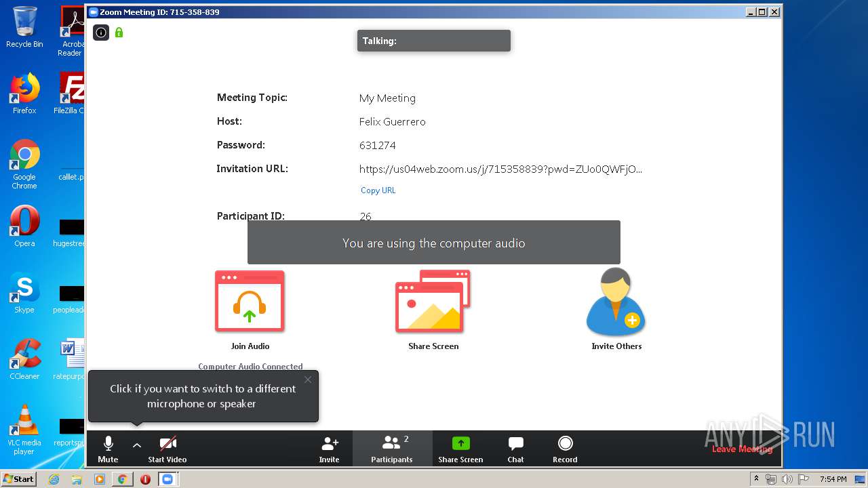Viewport: 868px width, 488px height.
Task: Open the Chat panel
Action: [x=516, y=449]
